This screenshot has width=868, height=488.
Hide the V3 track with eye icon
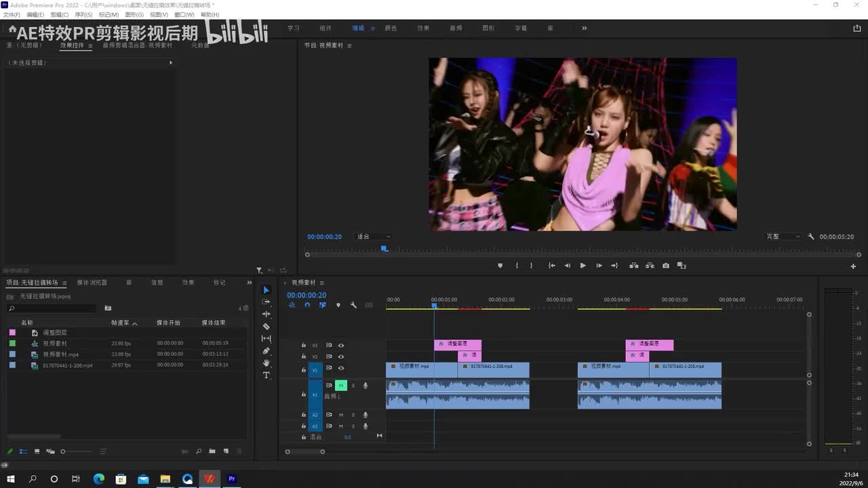coord(341,345)
